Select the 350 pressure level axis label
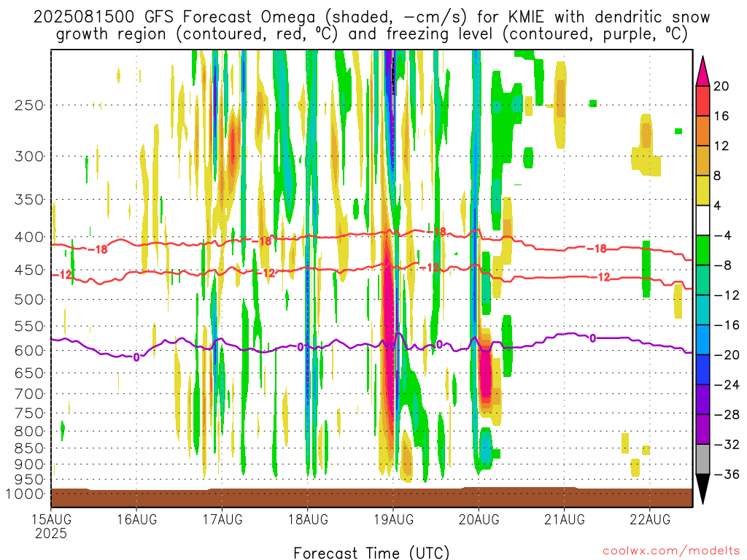The height and width of the screenshot is (560, 747). coord(29,200)
